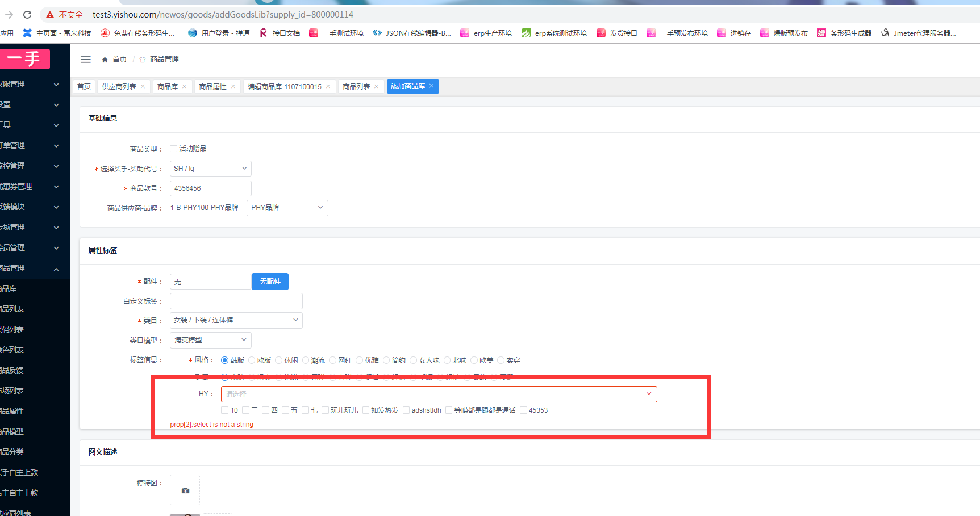Open the 买手-买助代号 dropdown showing SH / lq
This screenshot has width=980, height=516.
[210, 169]
